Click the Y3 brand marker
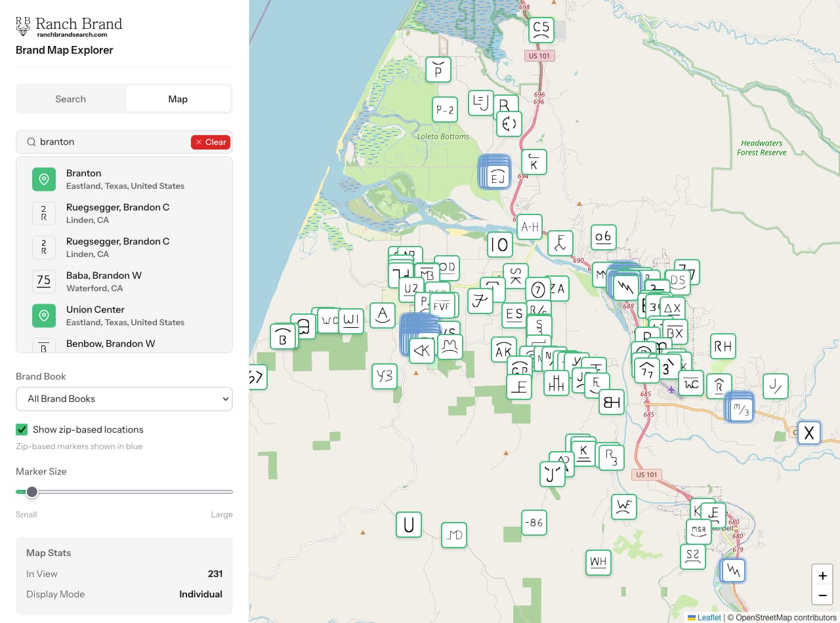 pyautogui.click(x=384, y=377)
